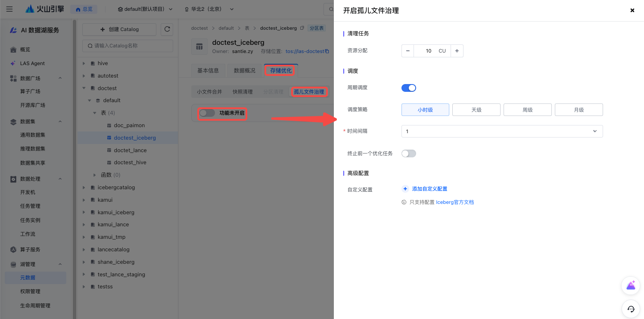The width and height of the screenshot is (644, 319).
Task: Expand the hive catalog
Action: click(x=84, y=63)
